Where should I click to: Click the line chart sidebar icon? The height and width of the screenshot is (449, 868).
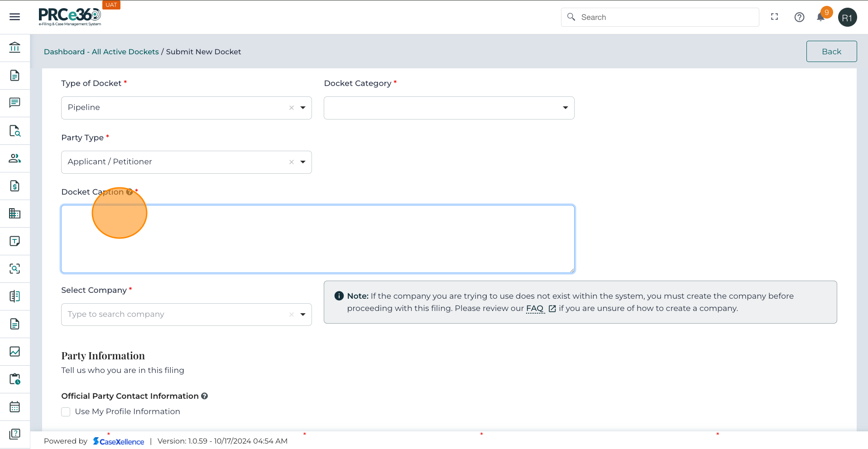pyautogui.click(x=14, y=351)
